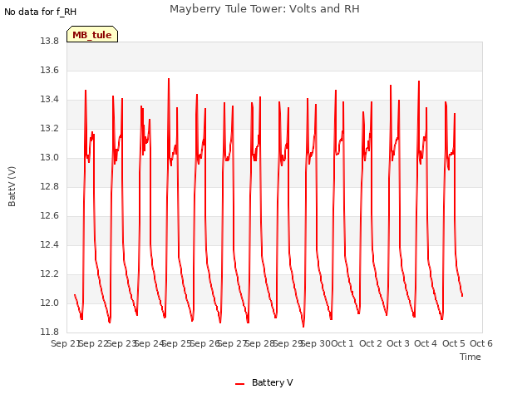
Task: Click the MB_tule annotation label
Action: pos(92,35)
